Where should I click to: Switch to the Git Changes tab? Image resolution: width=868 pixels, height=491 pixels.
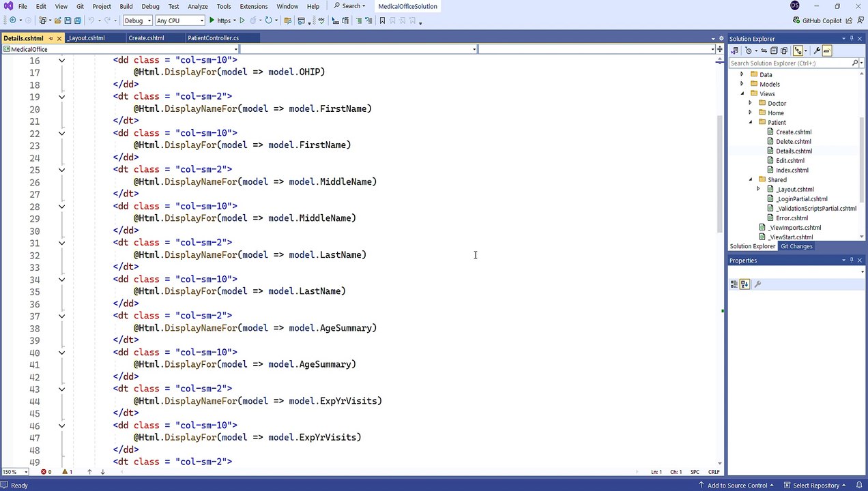point(796,246)
